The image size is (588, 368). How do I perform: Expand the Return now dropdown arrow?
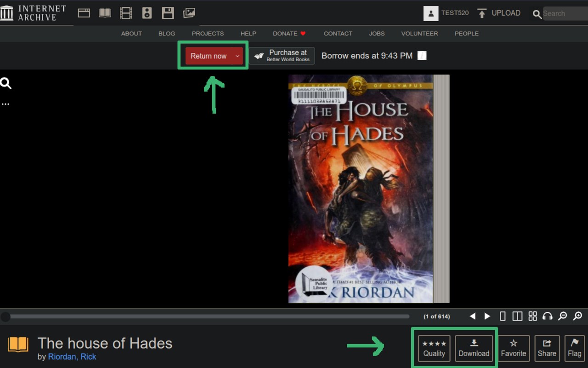[x=237, y=56]
